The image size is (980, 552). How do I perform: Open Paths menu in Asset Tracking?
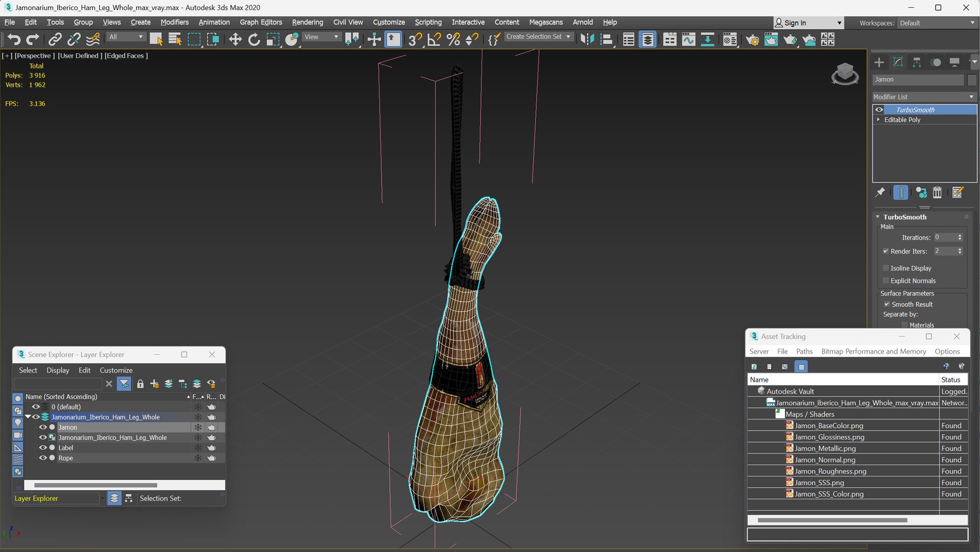[804, 351]
